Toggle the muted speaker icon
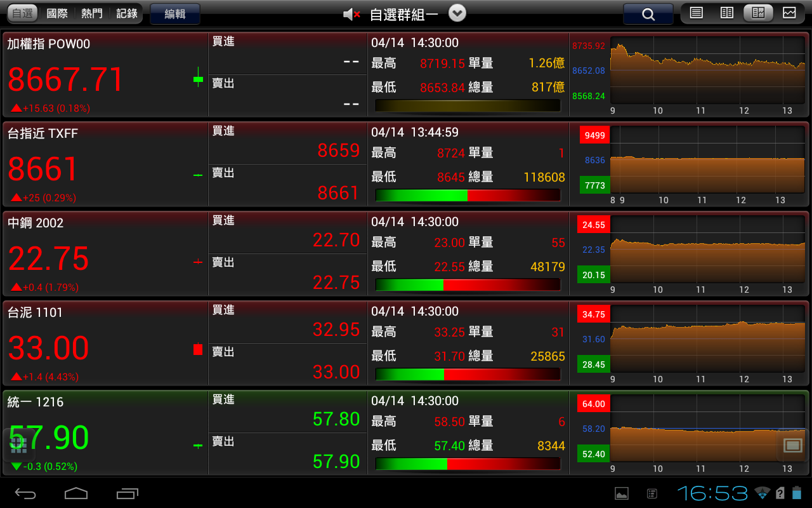 click(x=351, y=14)
